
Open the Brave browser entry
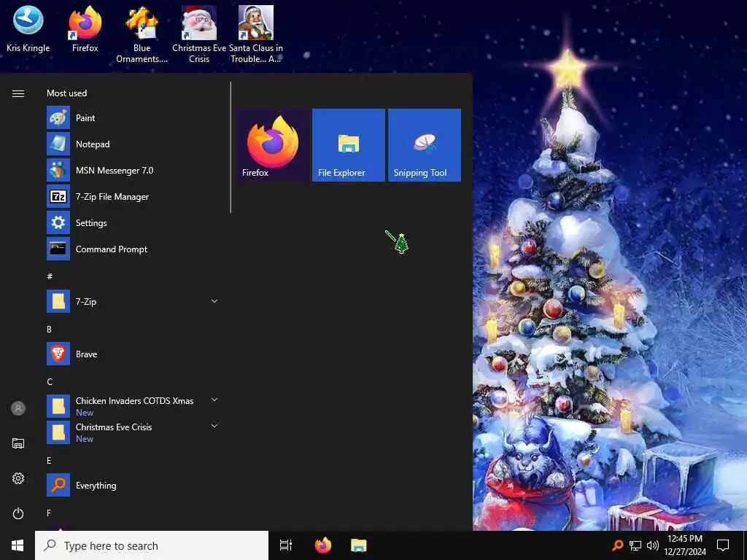pos(133,354)
